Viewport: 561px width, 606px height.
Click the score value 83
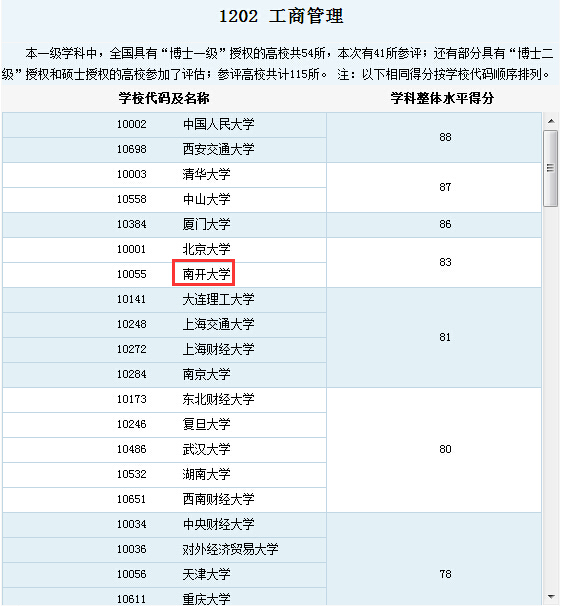pyautogui.click(x=445, y=262)
